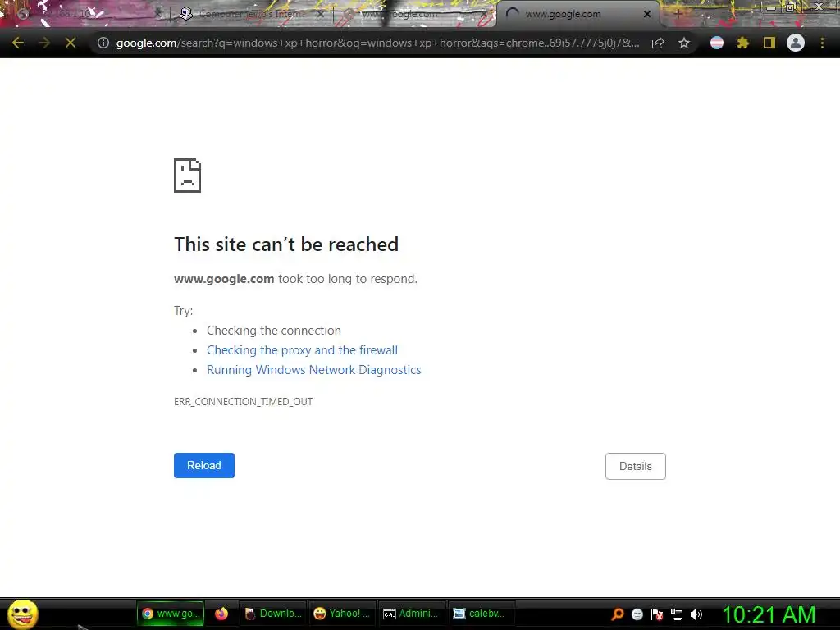Click the orange magnifier tray icon
The image size is (840, 630).
coord(618,614)
